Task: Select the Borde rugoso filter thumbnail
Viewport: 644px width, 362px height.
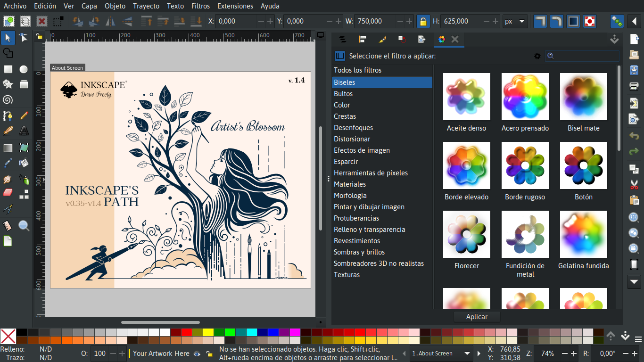Action: (525, 165)
